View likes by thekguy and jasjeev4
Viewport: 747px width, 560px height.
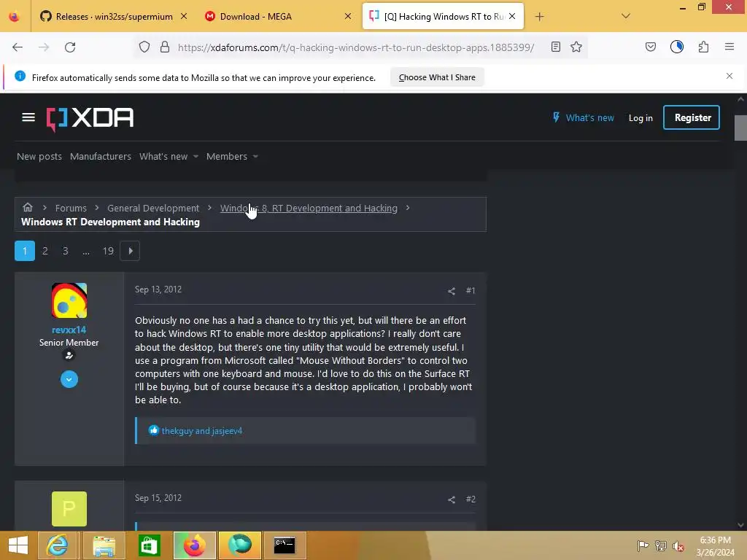point(202,431)
